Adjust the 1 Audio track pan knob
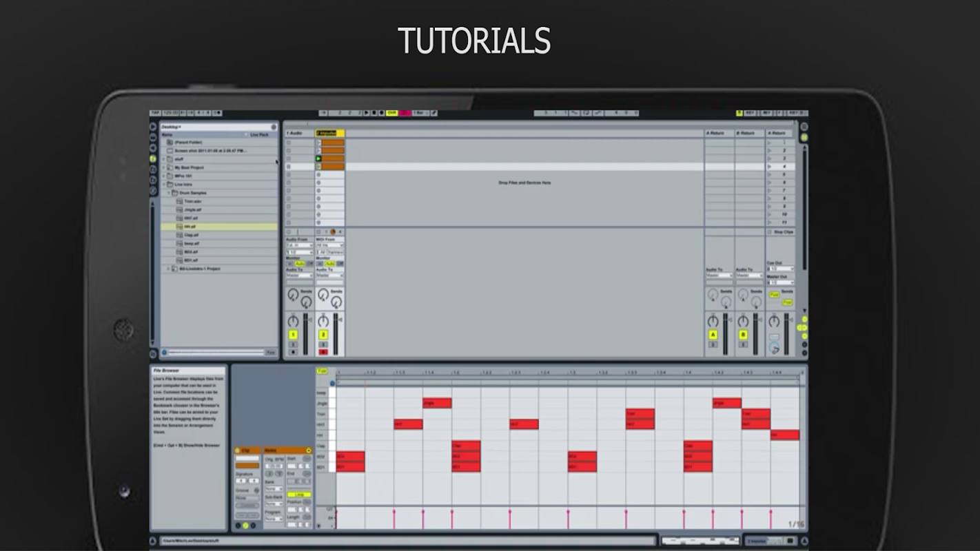 [293, 321]
